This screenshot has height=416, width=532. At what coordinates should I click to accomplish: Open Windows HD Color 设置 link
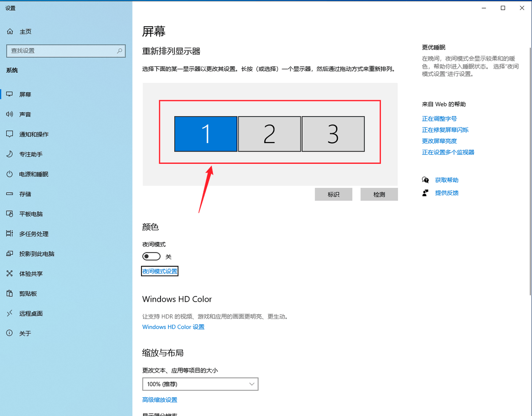[173, 327]
